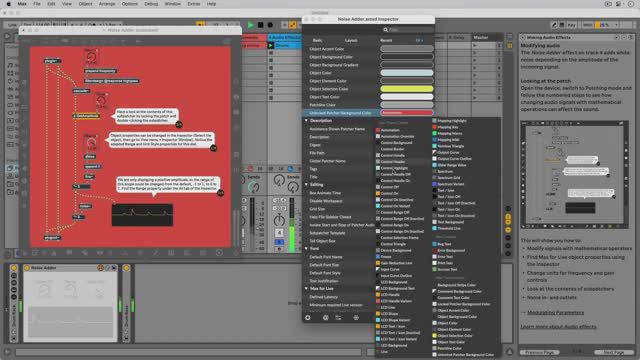Switch to the All inspector tab
Screen dimensions: 640x360
click(x=419, y=40)
